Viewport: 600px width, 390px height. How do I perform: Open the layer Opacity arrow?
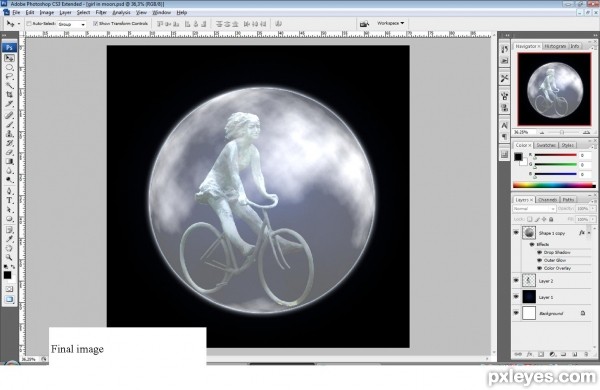593,209
